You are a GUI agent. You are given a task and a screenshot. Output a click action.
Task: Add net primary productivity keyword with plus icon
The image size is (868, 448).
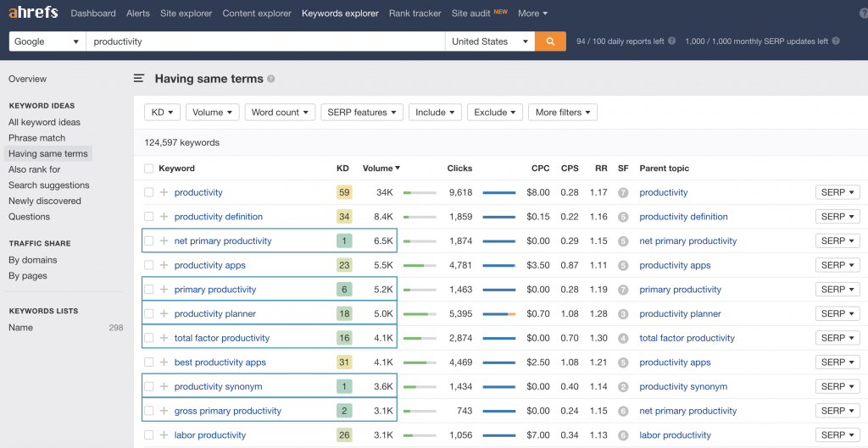point(164,241)
